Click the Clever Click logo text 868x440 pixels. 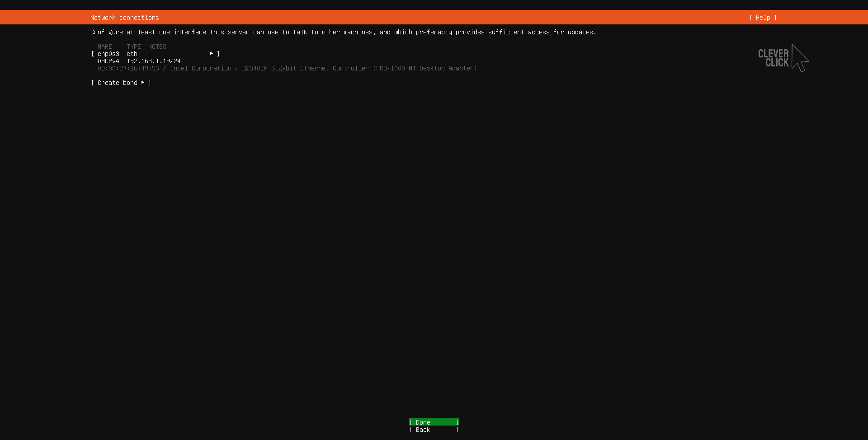click(x=773, y=58)
